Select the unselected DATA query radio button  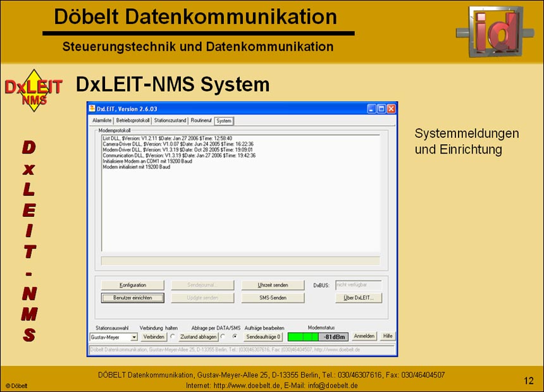223,336
